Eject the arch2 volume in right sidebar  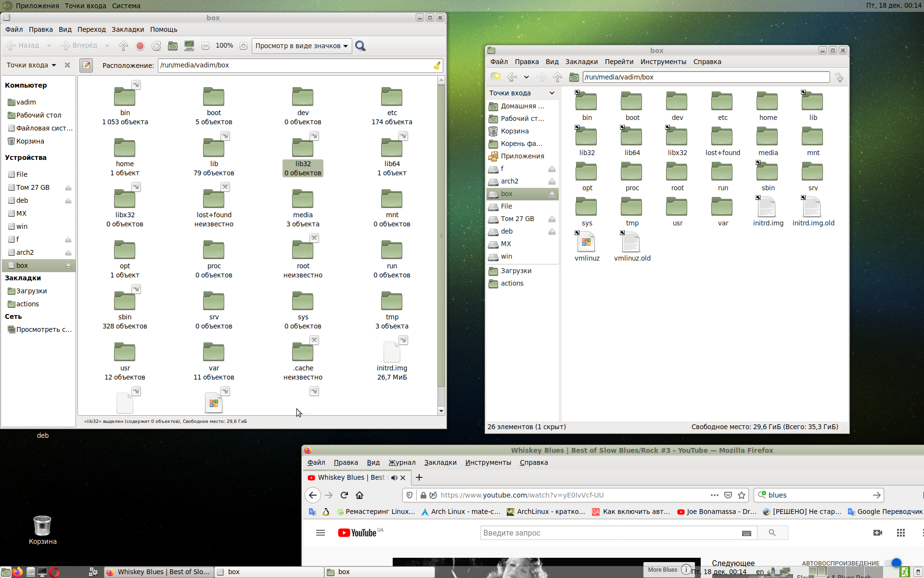point(552,182)
